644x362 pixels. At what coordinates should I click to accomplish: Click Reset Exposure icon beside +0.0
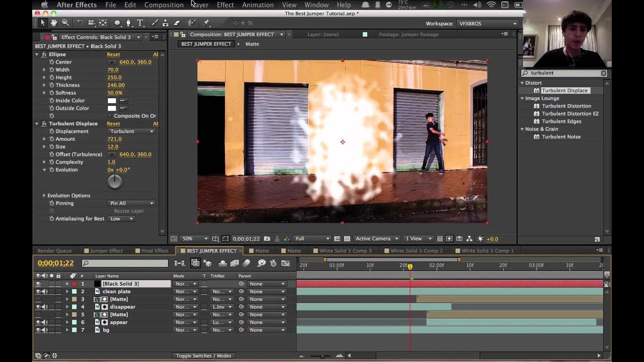[x=480, y=239]
